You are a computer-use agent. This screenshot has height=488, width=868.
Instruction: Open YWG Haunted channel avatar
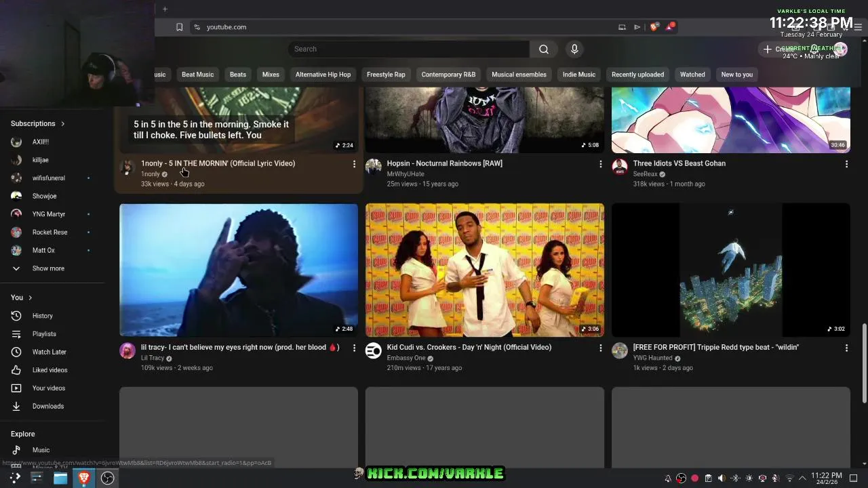tap(620, 350)
